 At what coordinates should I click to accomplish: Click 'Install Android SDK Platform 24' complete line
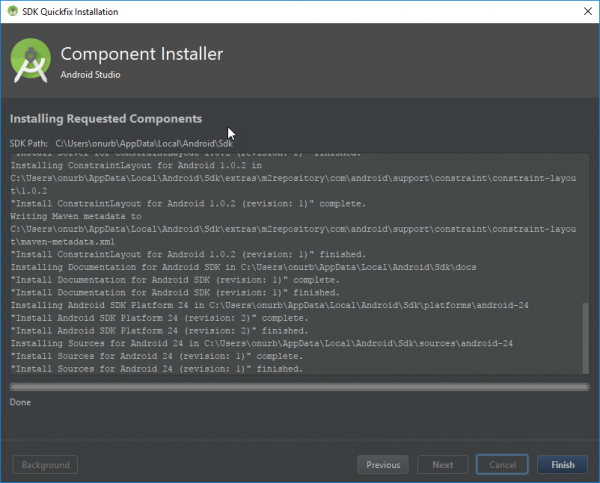159,318
